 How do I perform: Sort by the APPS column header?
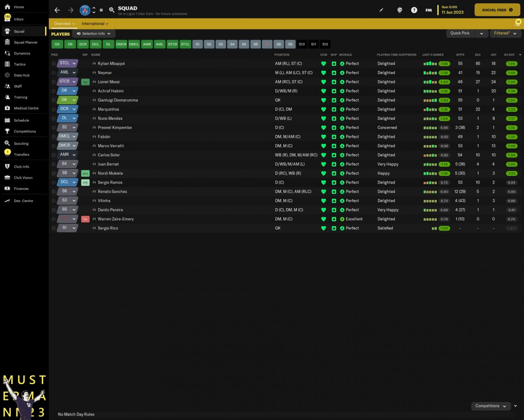[461, 55]
